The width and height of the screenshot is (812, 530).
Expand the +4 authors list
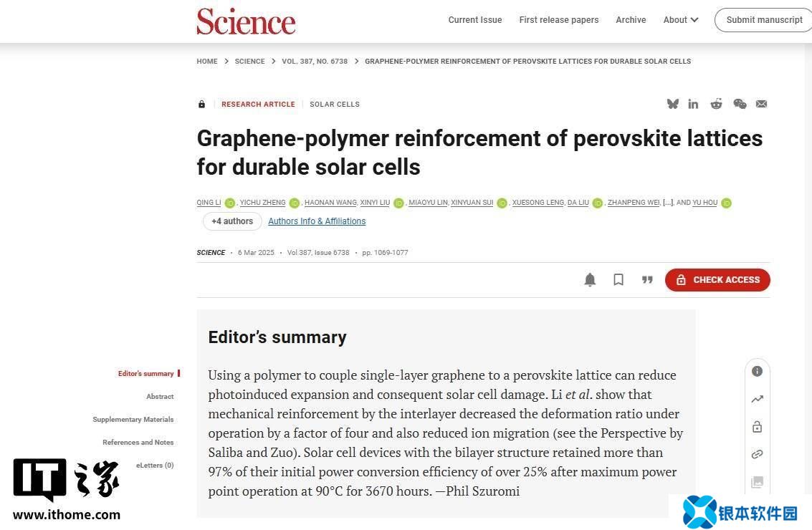coord(232,221)
